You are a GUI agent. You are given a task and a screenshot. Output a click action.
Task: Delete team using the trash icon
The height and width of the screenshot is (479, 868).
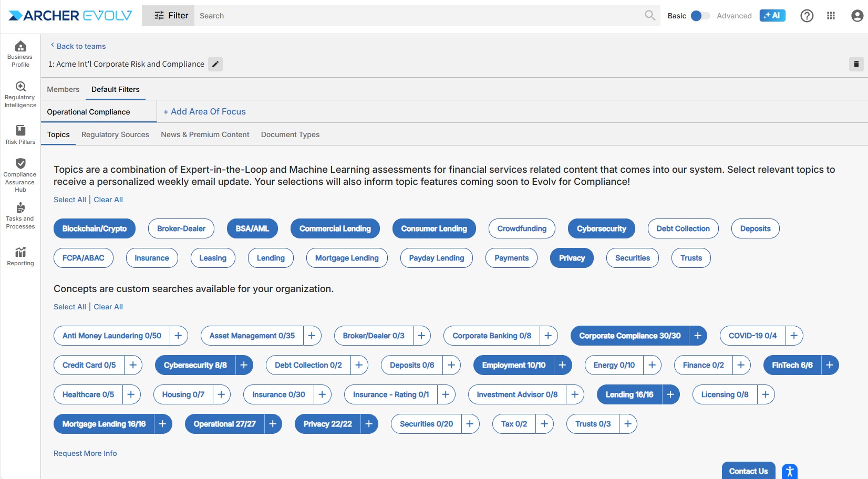tap(856, 64)
